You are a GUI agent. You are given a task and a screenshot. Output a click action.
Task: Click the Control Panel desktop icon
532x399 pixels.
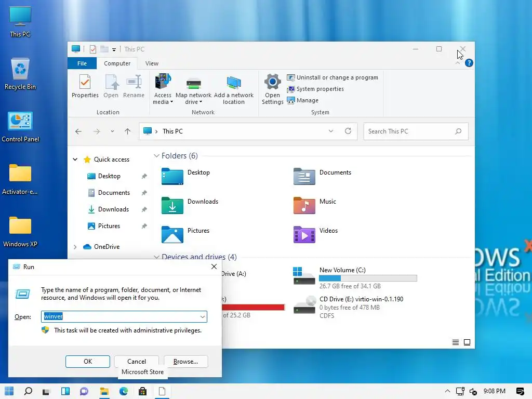tap(20, 127)
